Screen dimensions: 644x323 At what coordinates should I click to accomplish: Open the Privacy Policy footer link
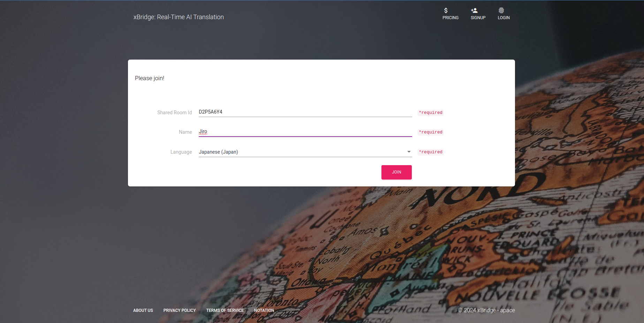180,310
